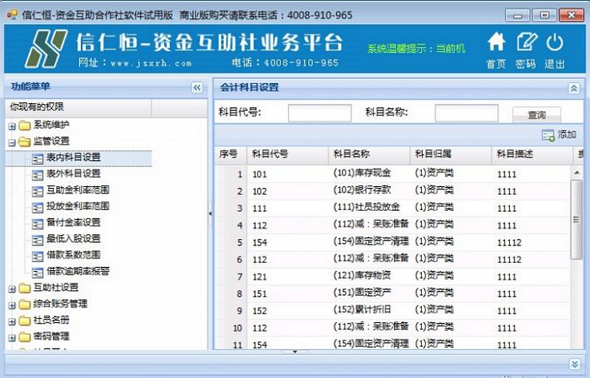This screenshot has height=378, width=590.
Task: Click the scrollbar up arrow in table
Action: click(x=576, y=173)
